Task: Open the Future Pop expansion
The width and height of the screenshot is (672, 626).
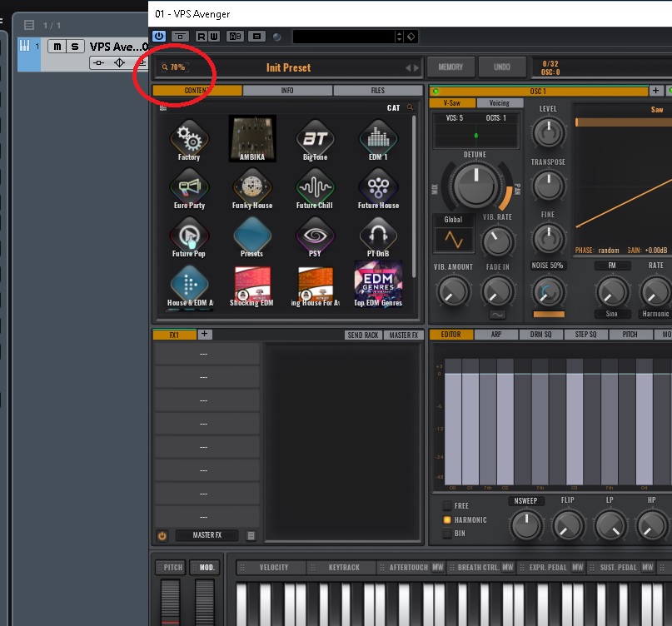Action: (x=189, y=236)
